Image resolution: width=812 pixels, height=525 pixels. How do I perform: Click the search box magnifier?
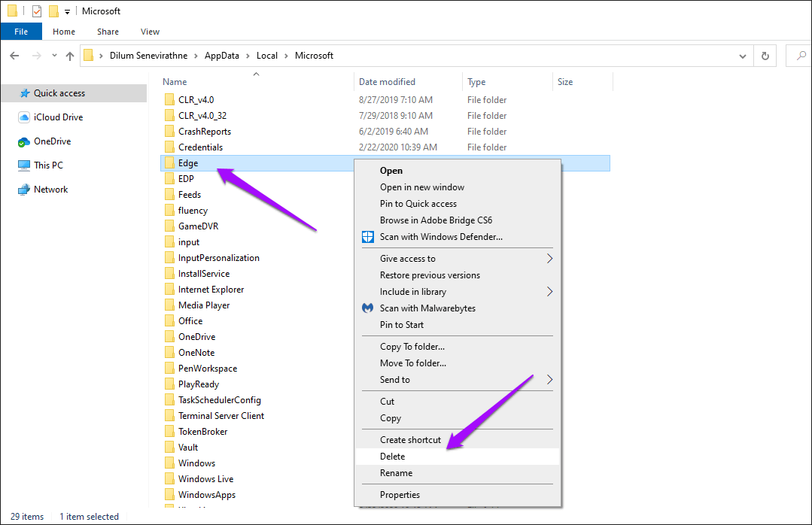click(x=801, y=56)
